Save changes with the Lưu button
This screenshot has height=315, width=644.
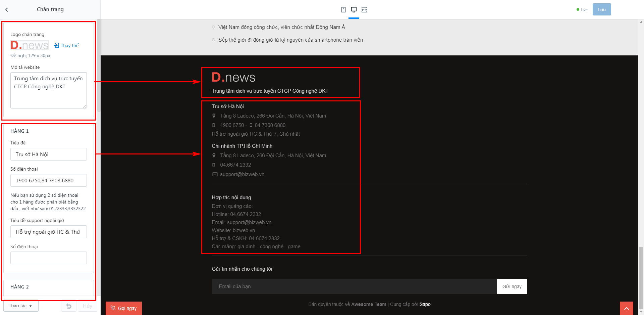602,9
